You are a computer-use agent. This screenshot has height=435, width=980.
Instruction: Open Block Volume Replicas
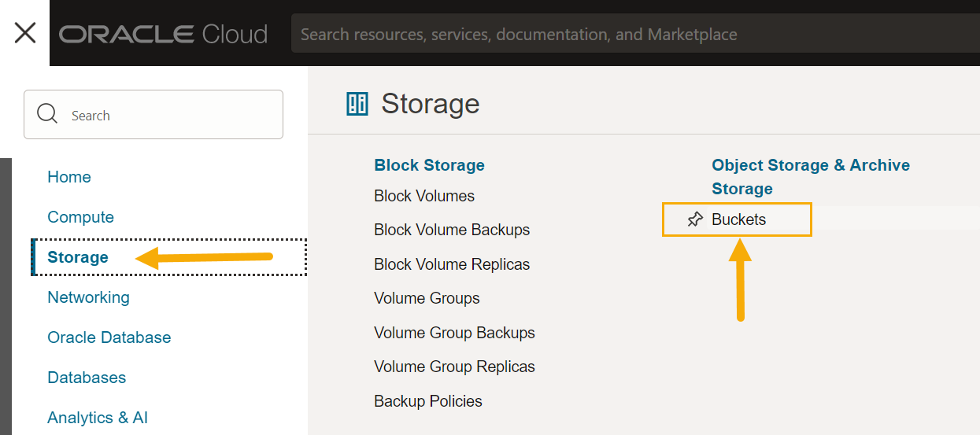coord(452,264)
